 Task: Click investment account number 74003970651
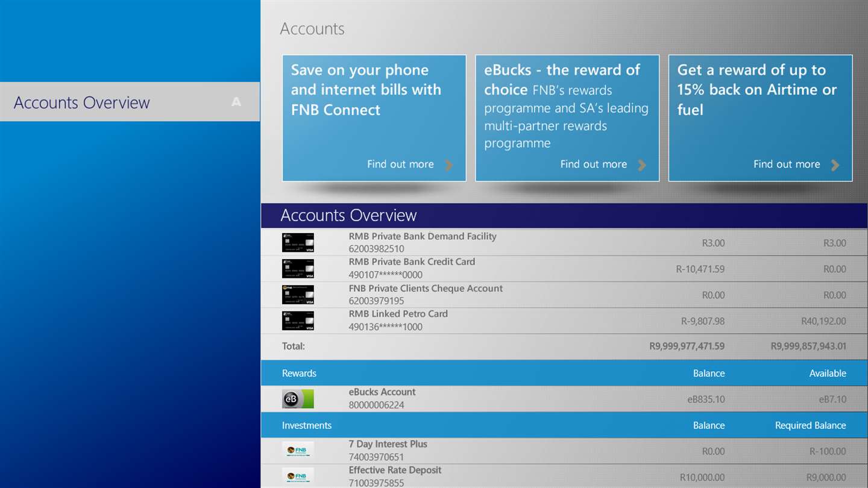(376, 457)
